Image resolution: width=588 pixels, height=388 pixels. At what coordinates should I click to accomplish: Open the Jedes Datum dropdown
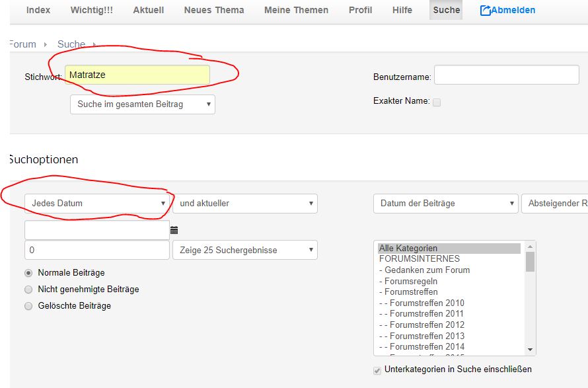coord(97,204)
